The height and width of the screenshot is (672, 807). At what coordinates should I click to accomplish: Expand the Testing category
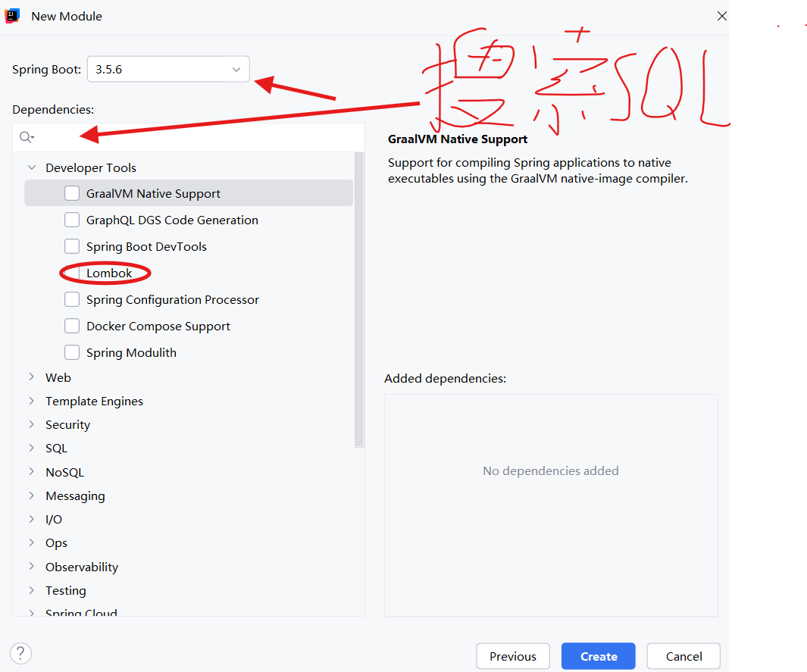coord(32,590)
